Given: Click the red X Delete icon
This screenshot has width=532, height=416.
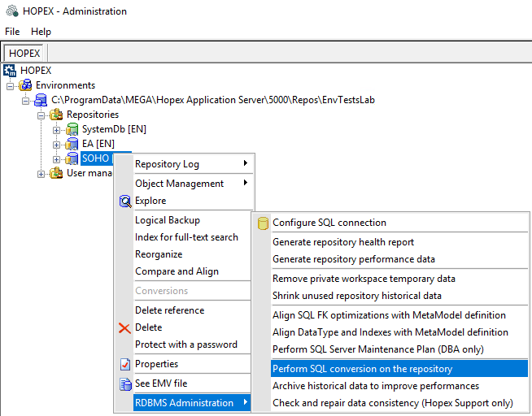Looking at the screenshot, I should click(x=124, y=327).
